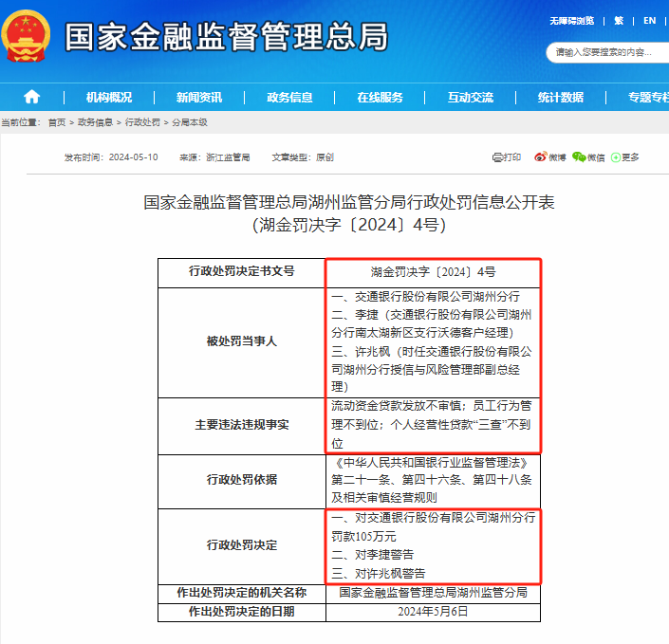The image size is (669, 644).
Task: Click the 首页 breadcrumb link
Action: coord(57,122)
